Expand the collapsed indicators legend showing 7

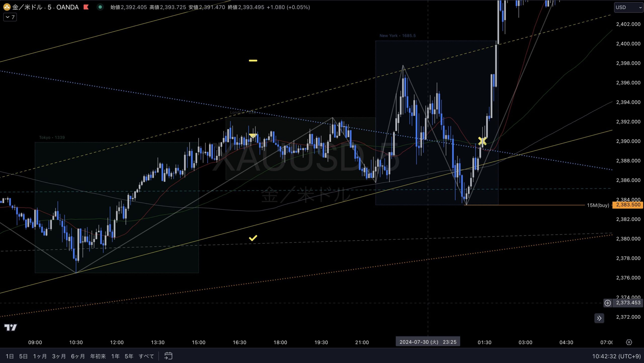pyautogui.click(x=10, y=17)
